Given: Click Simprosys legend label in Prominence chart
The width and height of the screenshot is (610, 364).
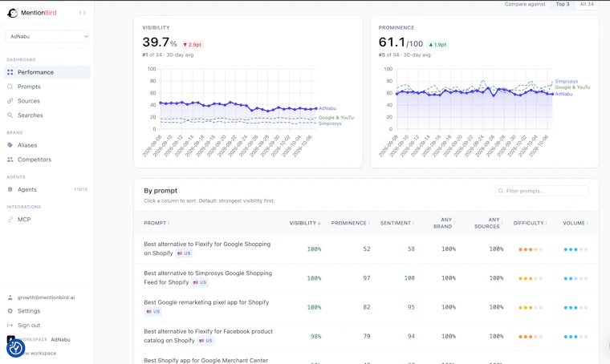Looking at the screenshot, I should (x=567, y=81).
